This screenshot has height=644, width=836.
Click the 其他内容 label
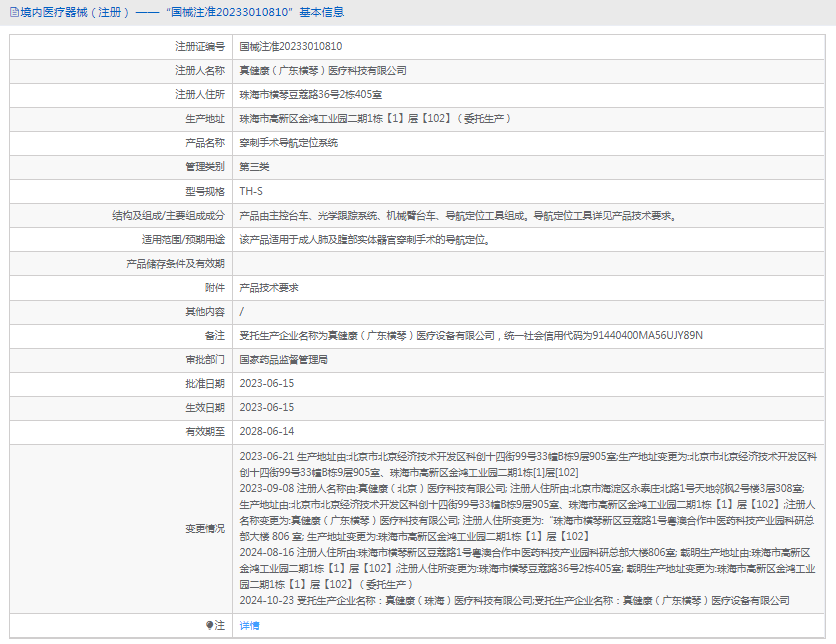[205, 312]
